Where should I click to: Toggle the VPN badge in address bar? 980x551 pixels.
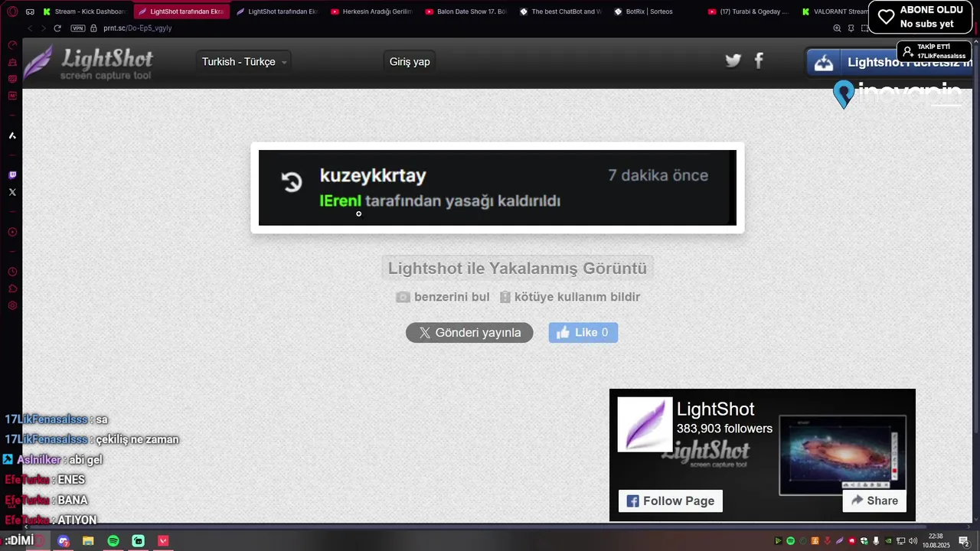tap(78, 28)
